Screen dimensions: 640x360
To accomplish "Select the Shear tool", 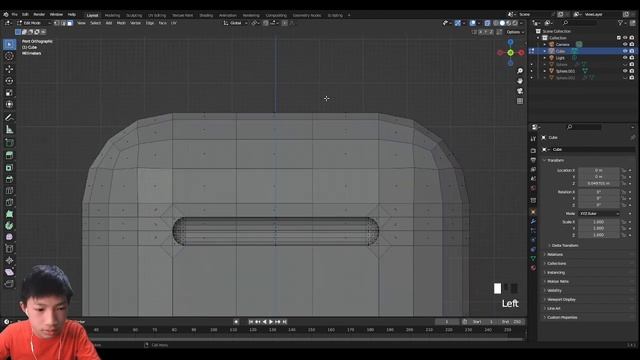I will [x=9, y=272].
